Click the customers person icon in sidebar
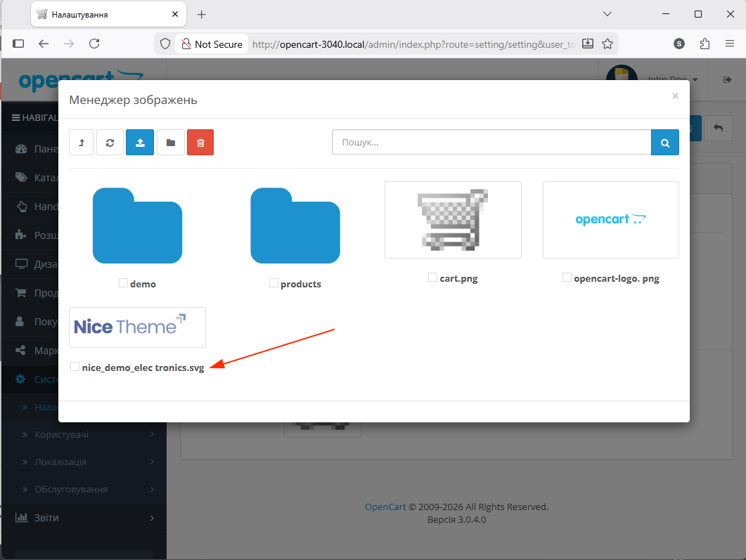Screen dimensions: 746x560 click(20, 321)
